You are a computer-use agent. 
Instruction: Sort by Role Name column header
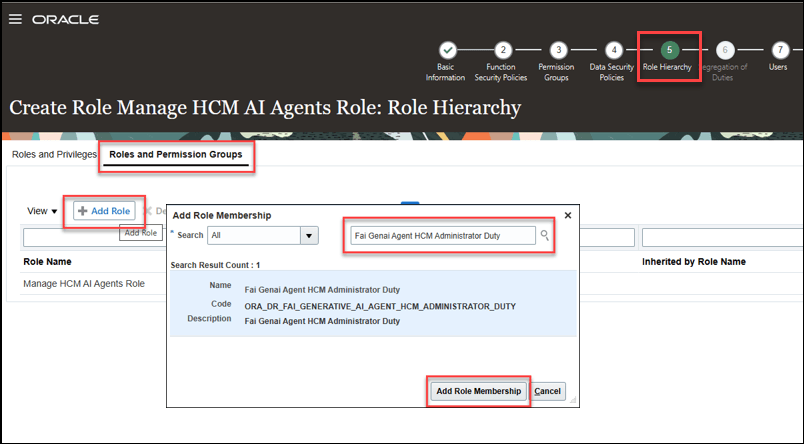[47, 261]
